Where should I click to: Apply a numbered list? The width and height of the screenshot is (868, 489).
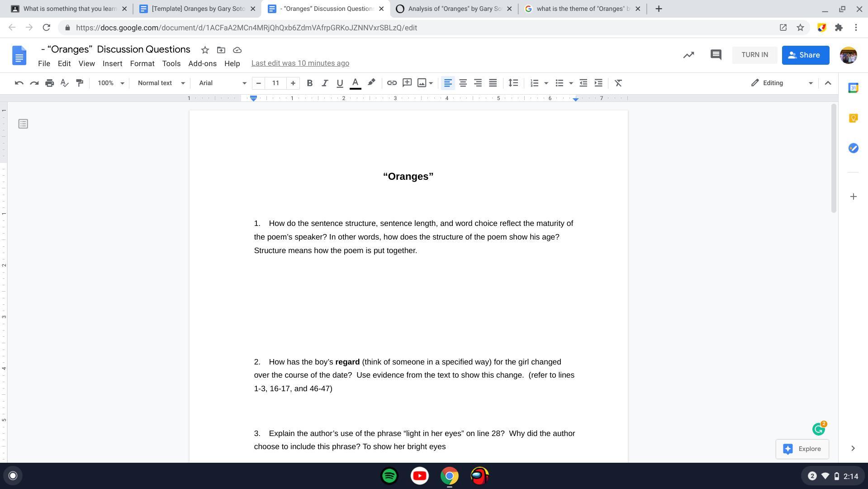[x=534, y=83]
